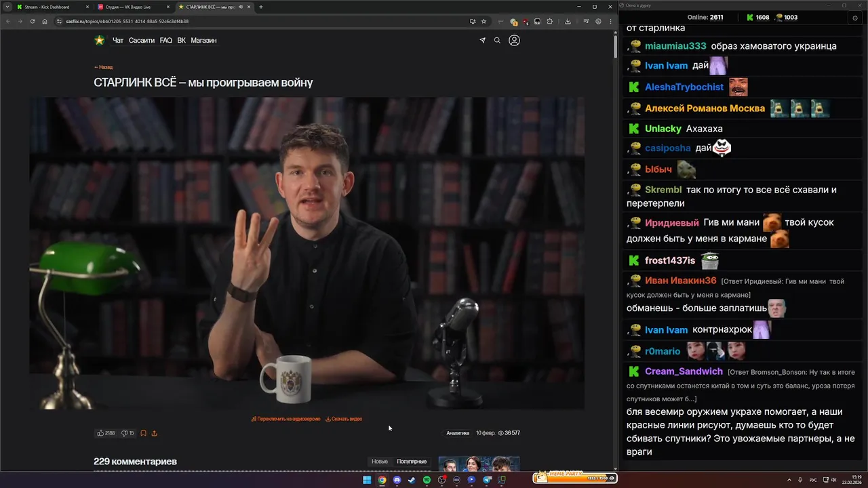The width and height of the screenshot is (868, 488).
Task: Dislike the video with the thumbs-down icon
Action: point(124,432)
